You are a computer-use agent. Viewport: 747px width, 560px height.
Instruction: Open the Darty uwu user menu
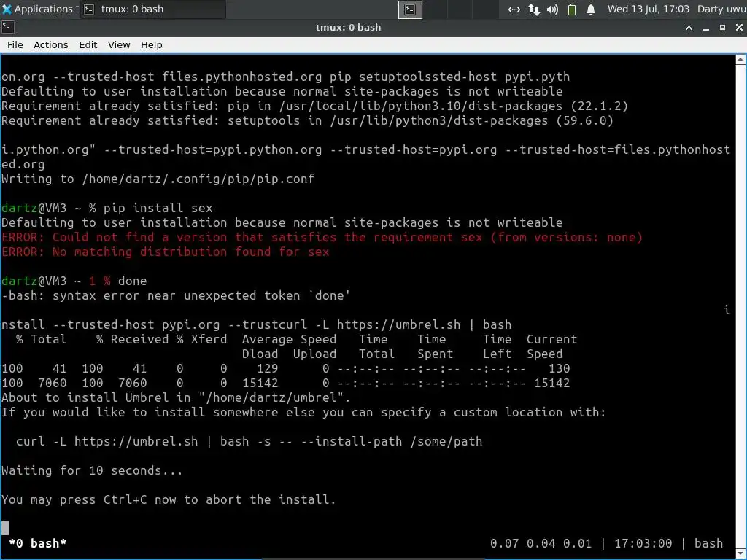[721, 9]
